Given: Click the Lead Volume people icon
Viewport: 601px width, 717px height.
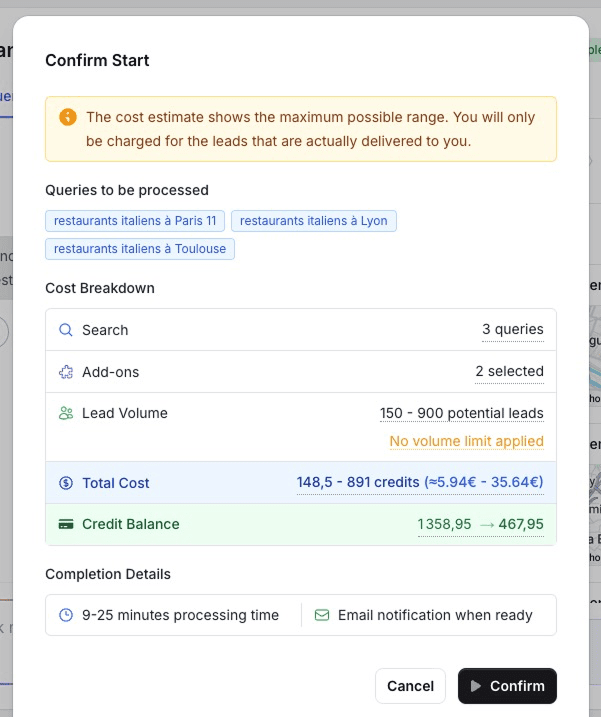Looking at the screenshot, I should (x=66, y=413).
